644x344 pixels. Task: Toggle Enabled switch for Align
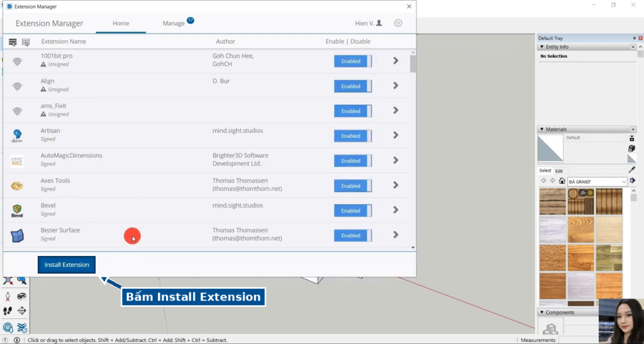pyautogui.click(x=353, y=86)
